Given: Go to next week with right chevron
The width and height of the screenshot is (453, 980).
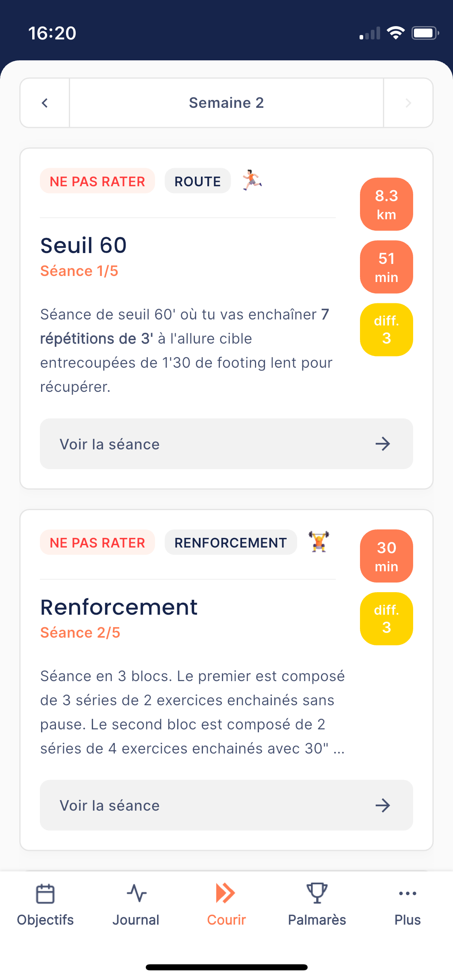Looking at the screenshot, I should tap(408, 103).
